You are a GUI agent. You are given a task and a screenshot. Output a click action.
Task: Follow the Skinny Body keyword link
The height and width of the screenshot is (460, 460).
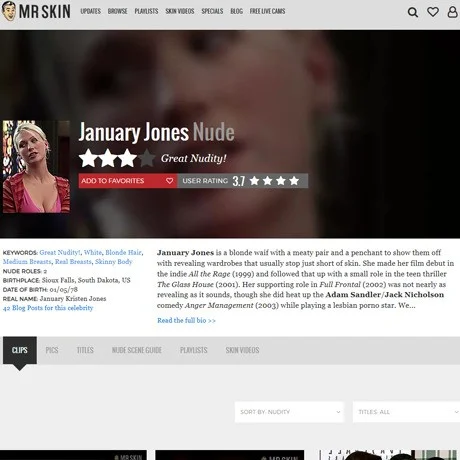pyautogui.click(x=113, y=262)
